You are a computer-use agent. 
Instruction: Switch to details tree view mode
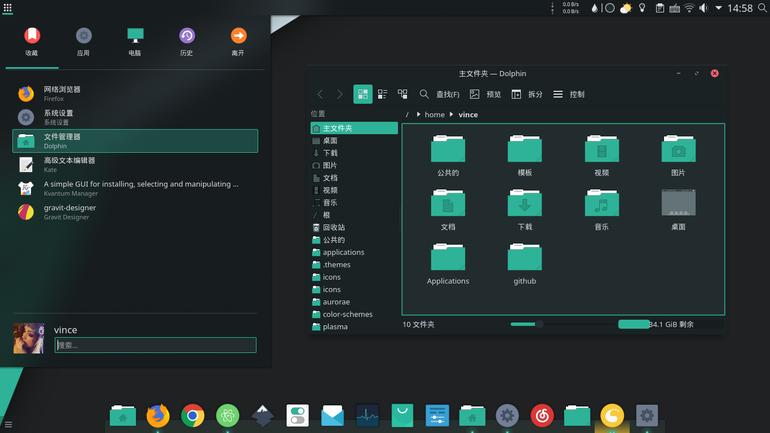tap(402, 94)
